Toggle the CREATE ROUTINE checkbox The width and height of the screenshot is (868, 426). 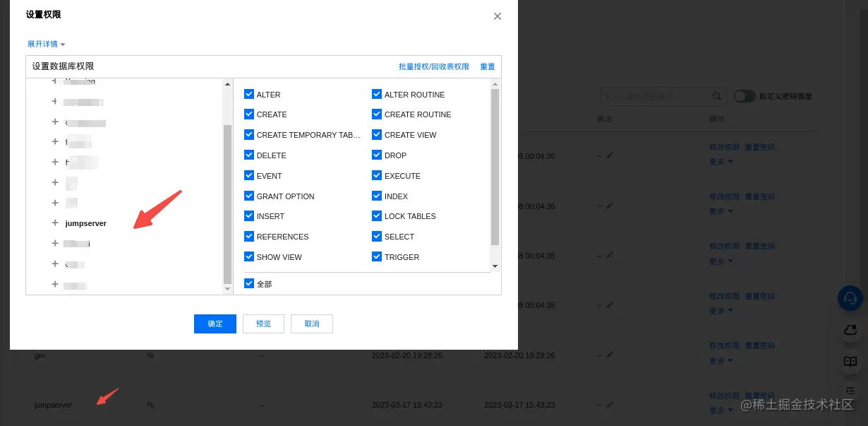377,114
